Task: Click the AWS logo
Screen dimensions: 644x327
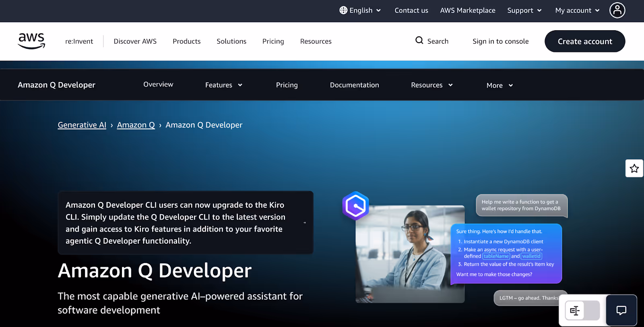Action: tap(31, 41)
